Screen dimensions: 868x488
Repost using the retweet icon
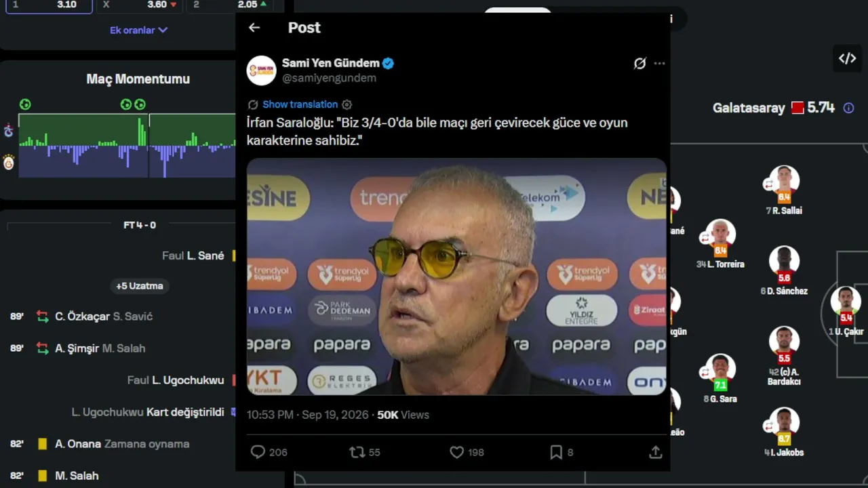click(357, 452)
